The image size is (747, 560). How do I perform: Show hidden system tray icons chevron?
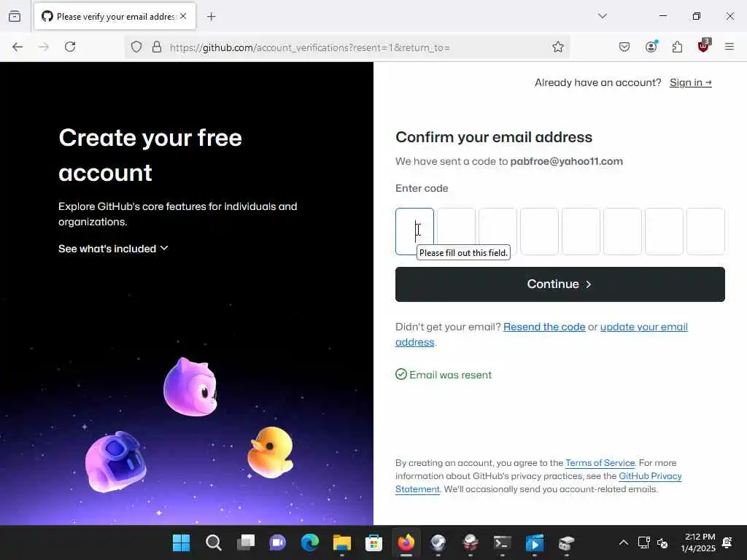[623, 542]
